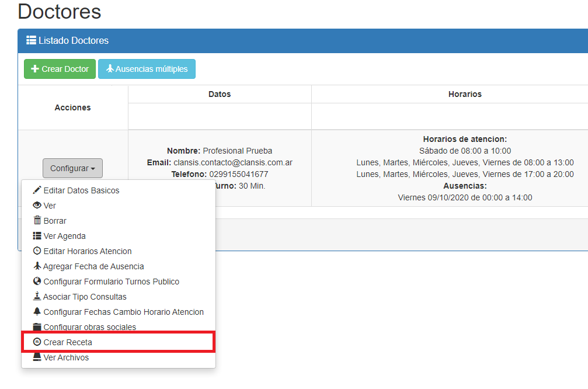This screenshot has width=588, height=389.
Task: Click the Listado Doctores panel heading
Action: tap(68, 41)
